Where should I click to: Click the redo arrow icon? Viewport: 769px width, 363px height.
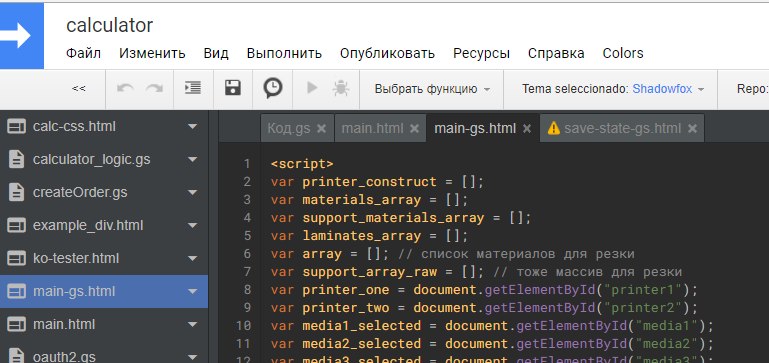[x=154, y=89]
